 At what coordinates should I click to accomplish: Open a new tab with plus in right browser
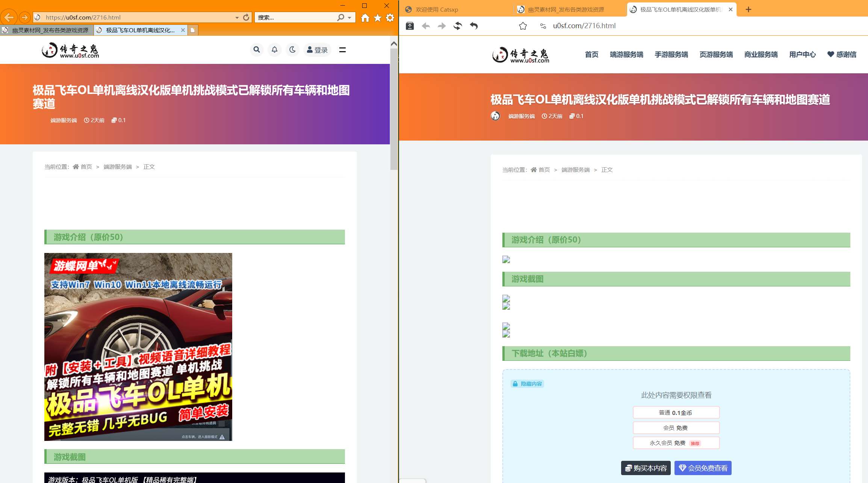[749, 9]
